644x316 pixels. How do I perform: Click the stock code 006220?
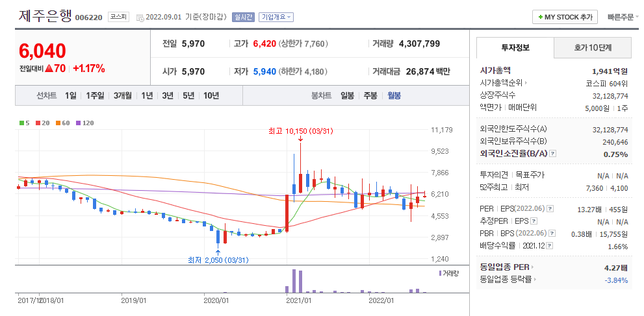pos(88,18)
